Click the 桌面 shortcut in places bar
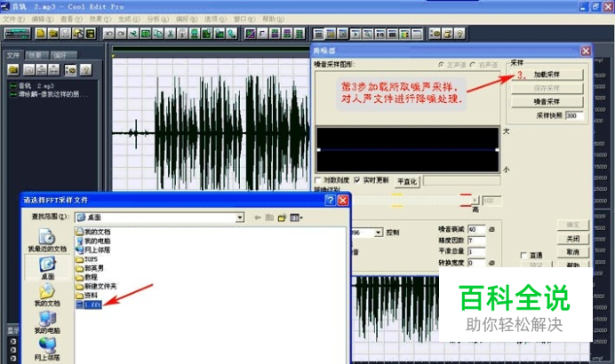615x364 pixels. point(47,268)
